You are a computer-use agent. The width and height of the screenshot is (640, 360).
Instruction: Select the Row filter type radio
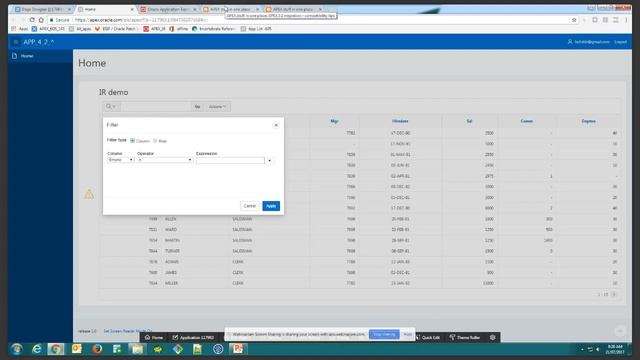(155, 140)
